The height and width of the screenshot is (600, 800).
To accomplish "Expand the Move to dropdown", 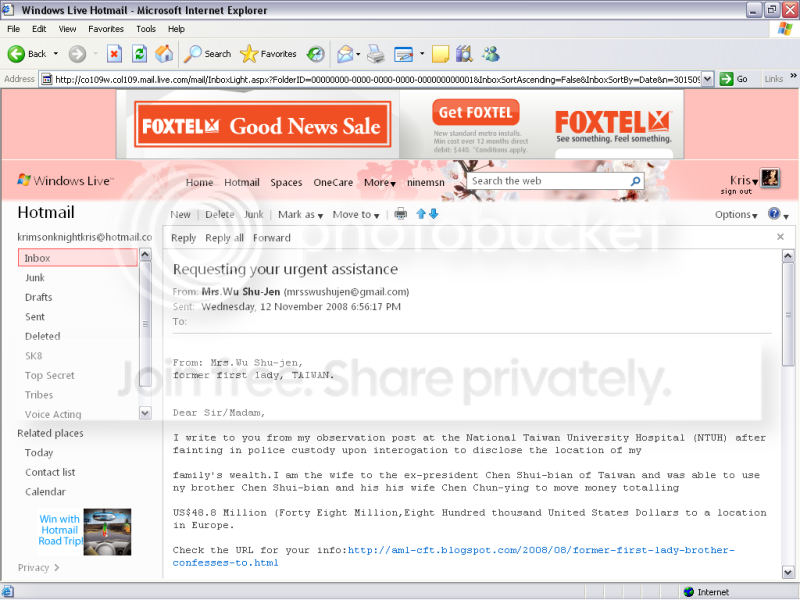I will click(356, 215).
